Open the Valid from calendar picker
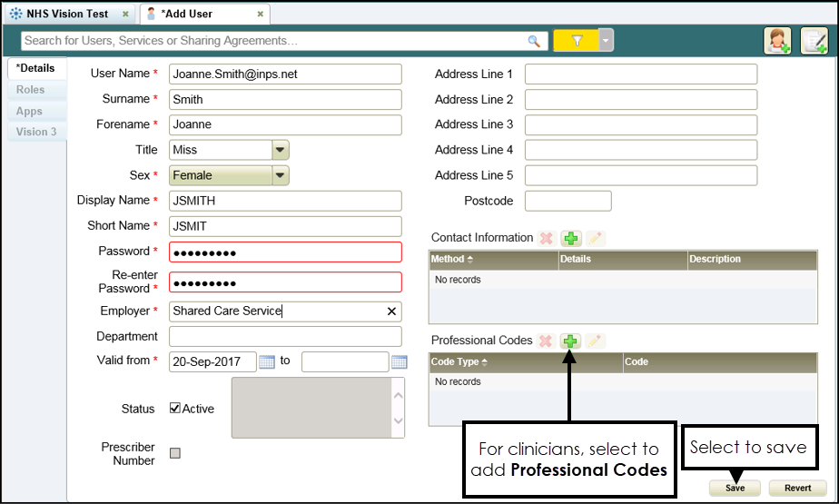Image resolution: width=839 pixels, height=504 pixels. (267, 362)
